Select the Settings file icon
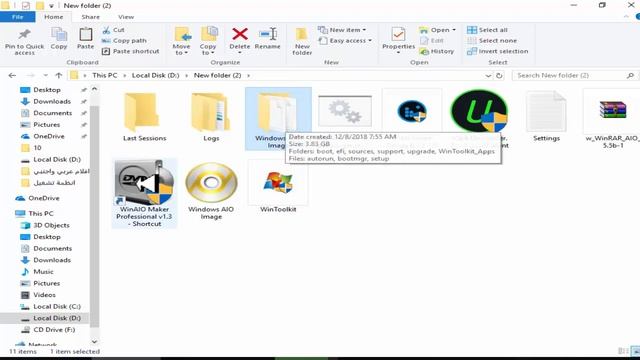This screenshot has width=640, height=360. pyautogui.click(x=547, y=117)
